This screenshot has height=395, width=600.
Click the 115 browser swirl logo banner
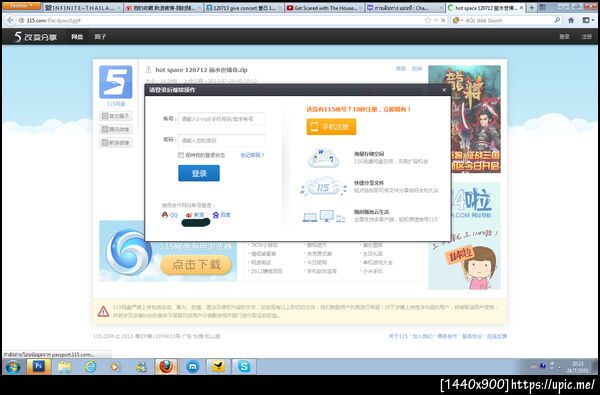[129, 252]
